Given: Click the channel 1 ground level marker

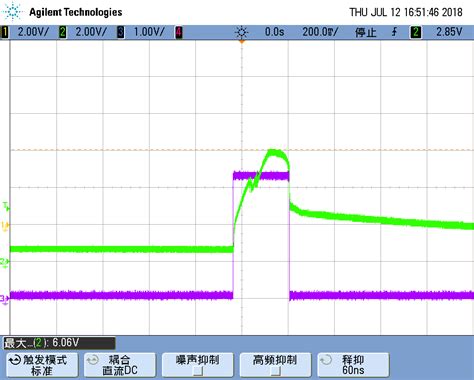Looking at the screenshot, I should click(5, 226).
